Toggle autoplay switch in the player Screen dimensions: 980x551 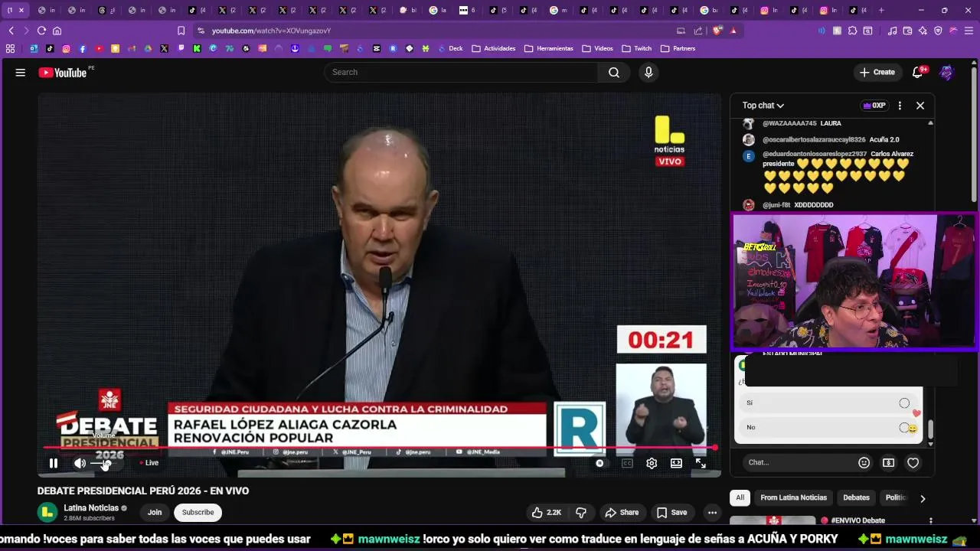pyautogui.click(x=599, y=463)
